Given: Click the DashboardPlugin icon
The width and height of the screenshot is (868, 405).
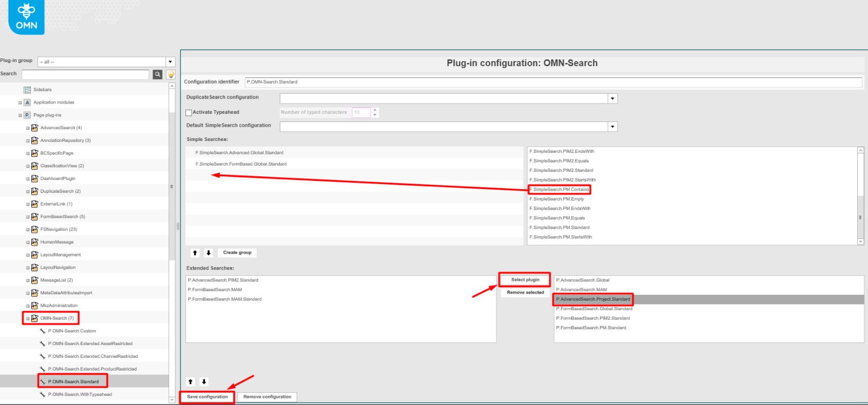Looking at the screenshot, I should [34, 178].
